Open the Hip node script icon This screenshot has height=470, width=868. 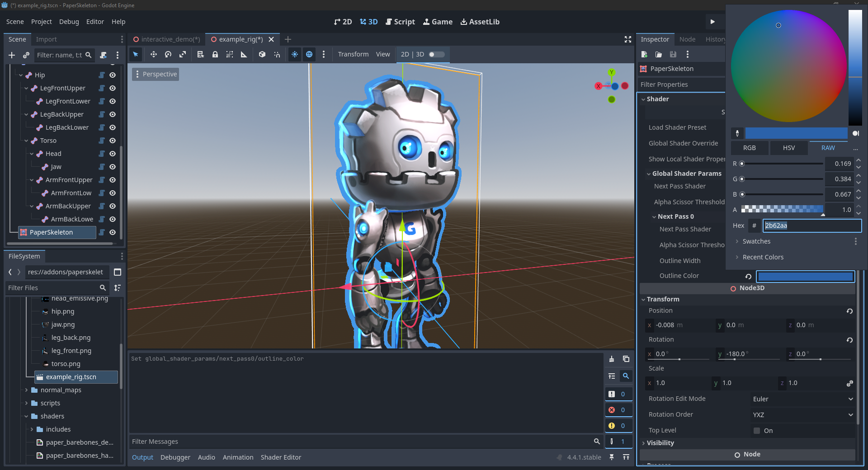tap(102, 75)
